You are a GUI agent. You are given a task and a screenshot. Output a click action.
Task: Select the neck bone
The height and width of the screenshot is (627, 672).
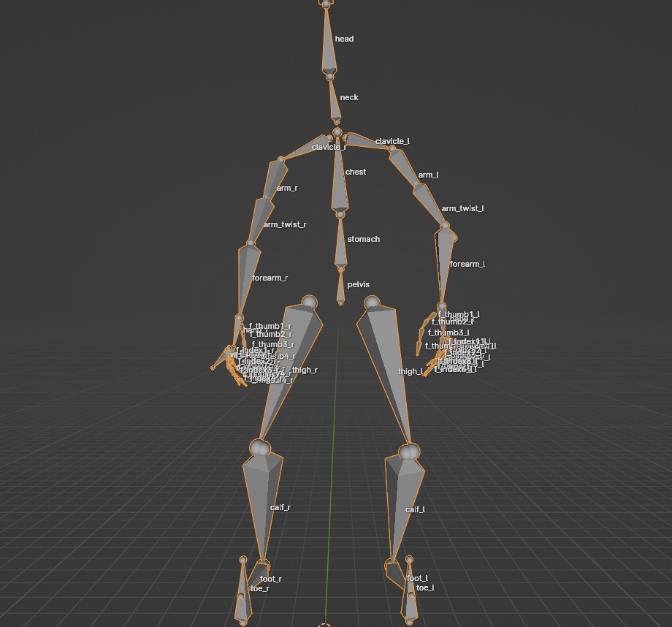pyautogui.click(x=335, y=100)
